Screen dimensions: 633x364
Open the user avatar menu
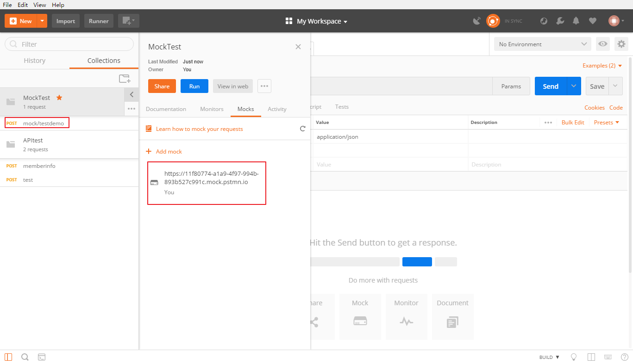[x=616, y=21]
